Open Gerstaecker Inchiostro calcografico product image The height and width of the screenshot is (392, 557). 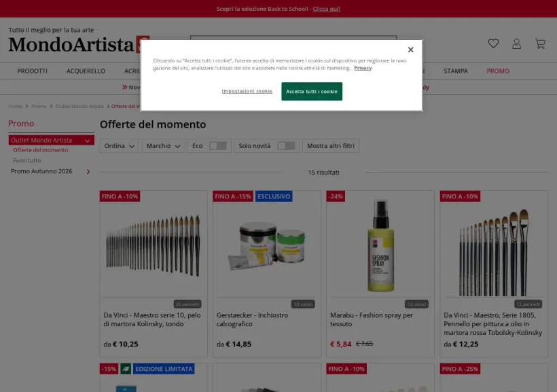point(266,246)
